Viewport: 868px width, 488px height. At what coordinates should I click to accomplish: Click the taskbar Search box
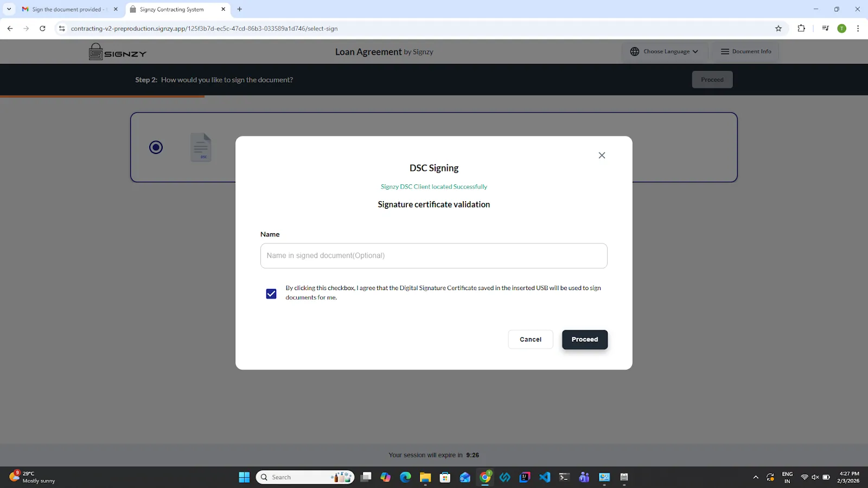pyautogui.click(x=305, y=477)
